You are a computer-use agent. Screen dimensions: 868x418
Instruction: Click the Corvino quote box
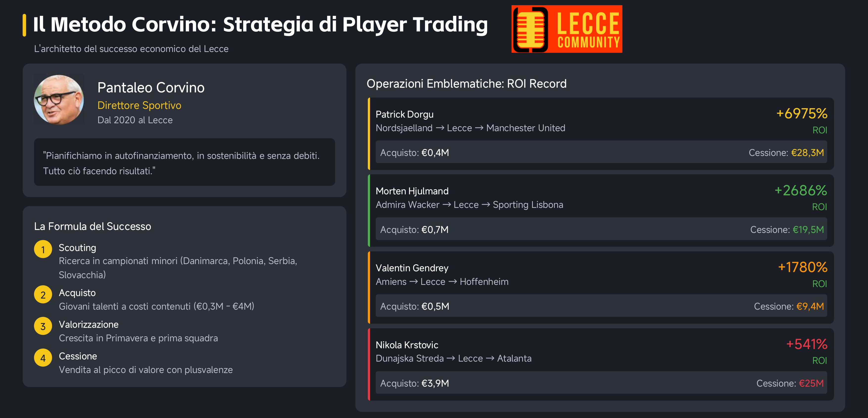coord(184,162)
